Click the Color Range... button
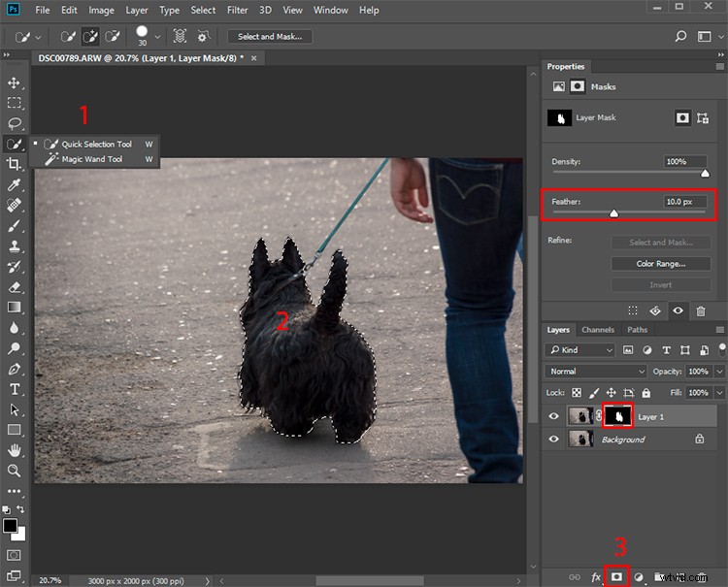Viewport: 728px width, 587px height. click(x=661, y=264)
